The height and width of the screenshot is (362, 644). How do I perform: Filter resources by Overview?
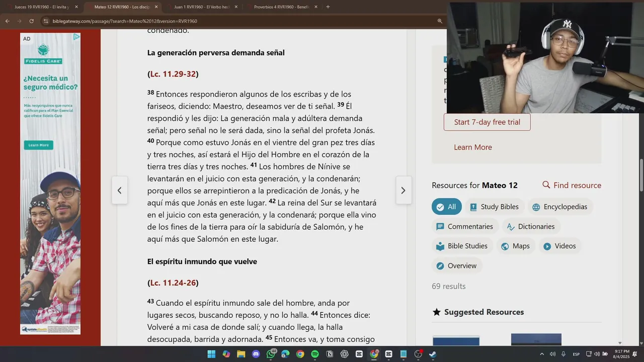coord(457,265)
